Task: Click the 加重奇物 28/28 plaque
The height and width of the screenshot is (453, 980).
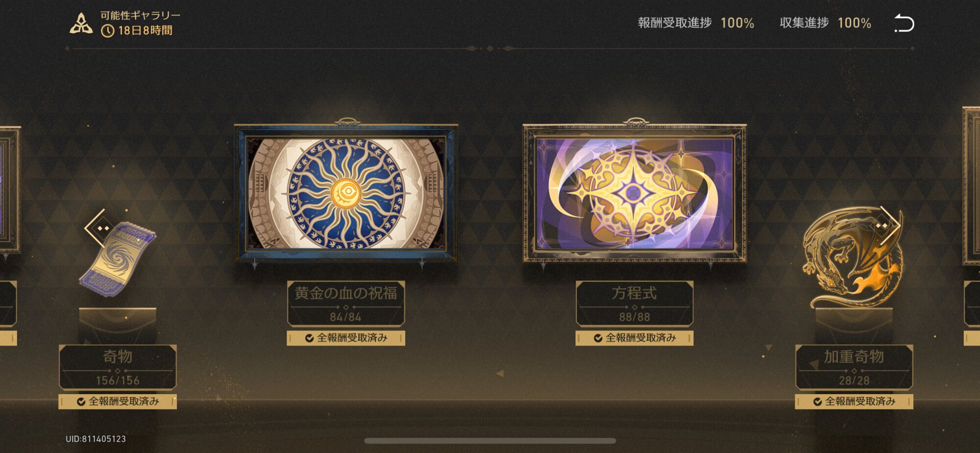Action: pyautogui.click(x=854, y=367)
